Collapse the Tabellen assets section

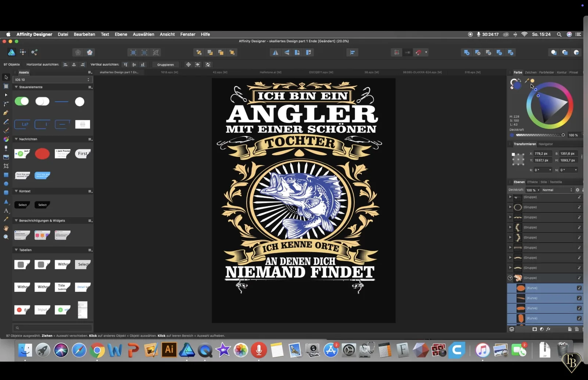pyautogui.click(x=16, y=250)
